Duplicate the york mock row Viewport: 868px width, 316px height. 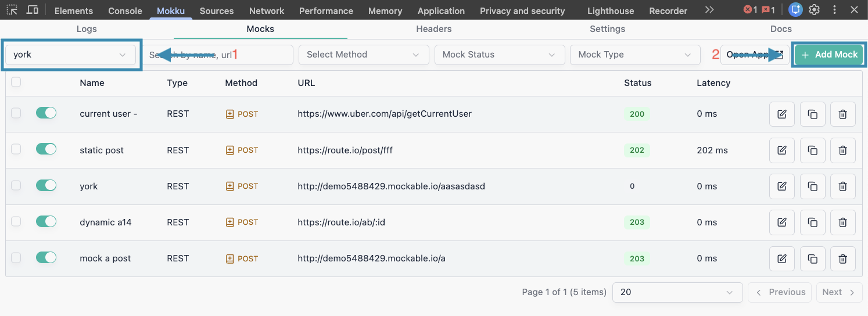coord(812,186)
